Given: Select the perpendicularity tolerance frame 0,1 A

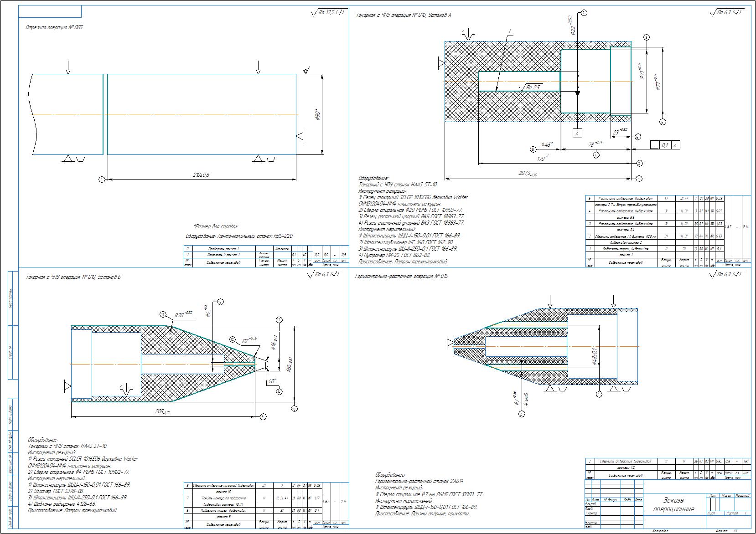Looking at the screenshot, I should pyautogui.click(x=665, y=145).
